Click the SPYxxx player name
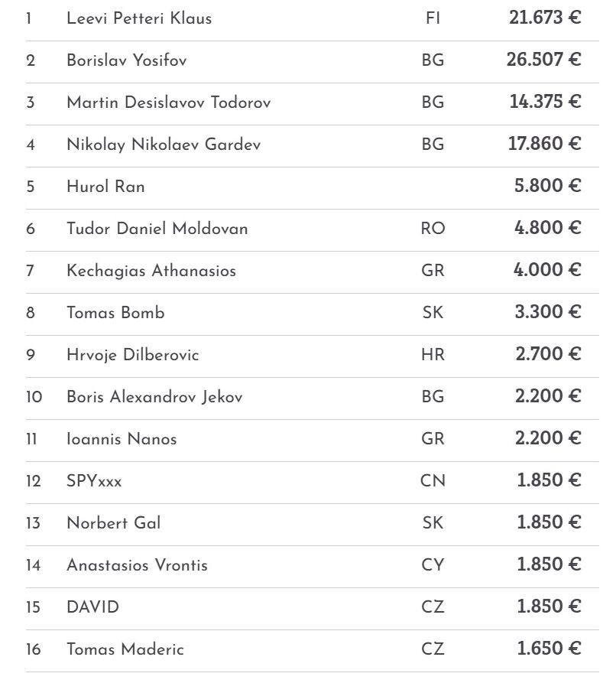616x683 pixels. point(94,481)
